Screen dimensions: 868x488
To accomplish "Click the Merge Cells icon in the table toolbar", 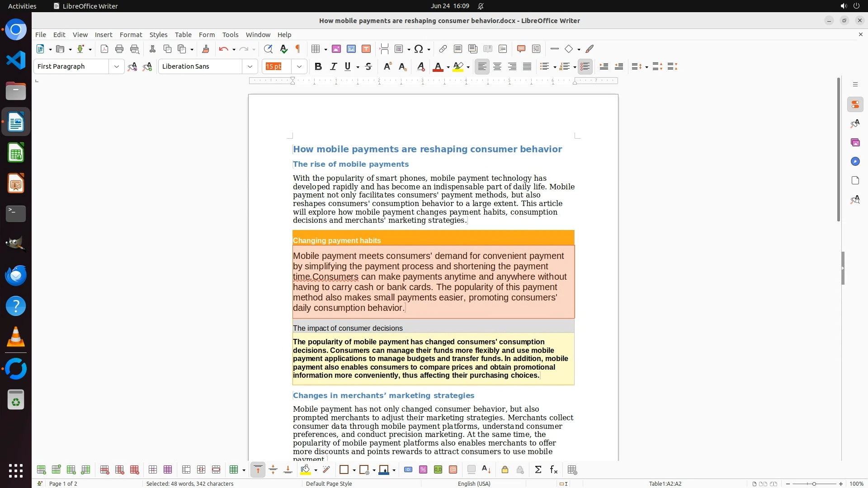I will coord(186,470).
